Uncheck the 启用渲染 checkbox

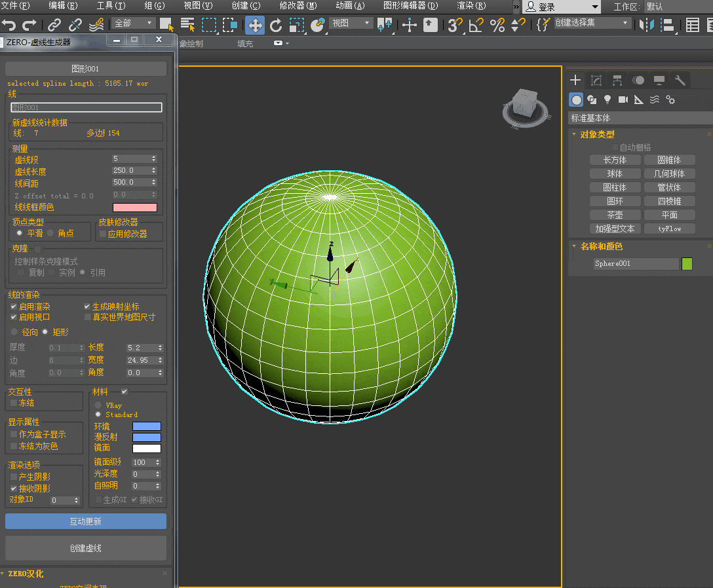pos(14,306)
